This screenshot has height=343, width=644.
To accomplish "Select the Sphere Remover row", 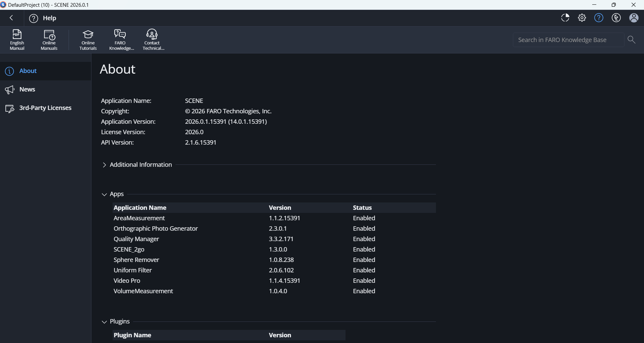I will 274,260.
